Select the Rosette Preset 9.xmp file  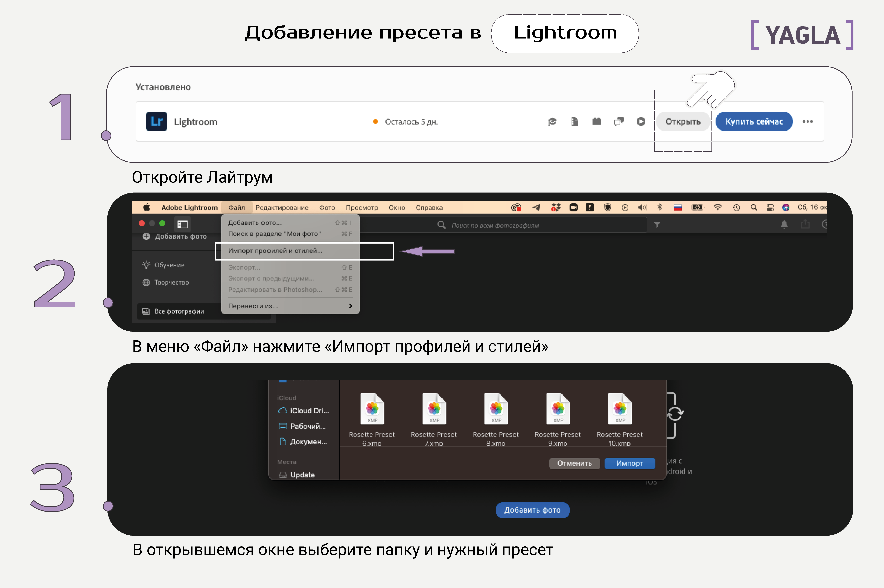pyautogui.click(x=558, y=420)
